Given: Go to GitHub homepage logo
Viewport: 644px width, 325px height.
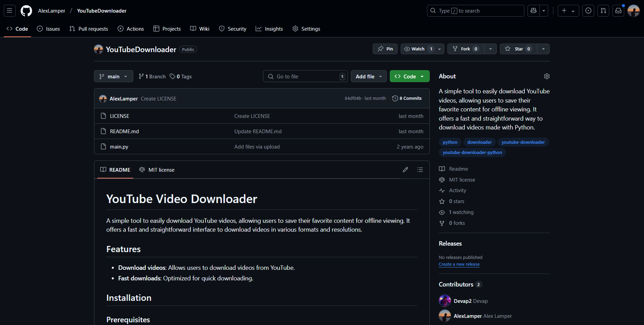Looking at the screenshot, I should pyautogui.click(x=26, y=11).
